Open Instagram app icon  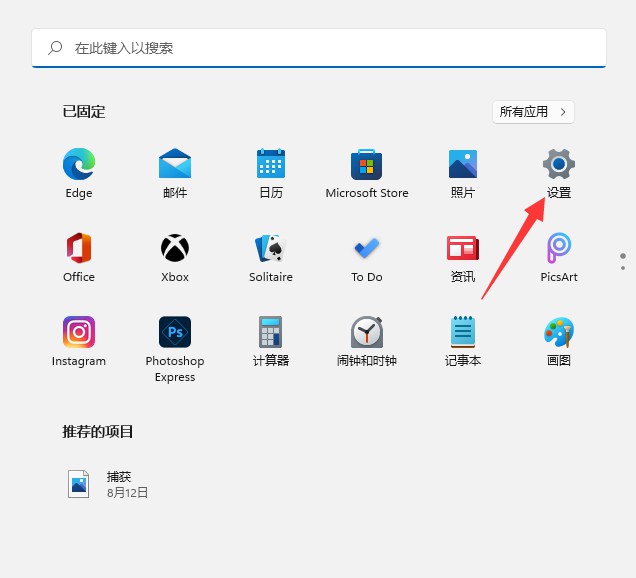pyautogui.click(x=79, y=332)
